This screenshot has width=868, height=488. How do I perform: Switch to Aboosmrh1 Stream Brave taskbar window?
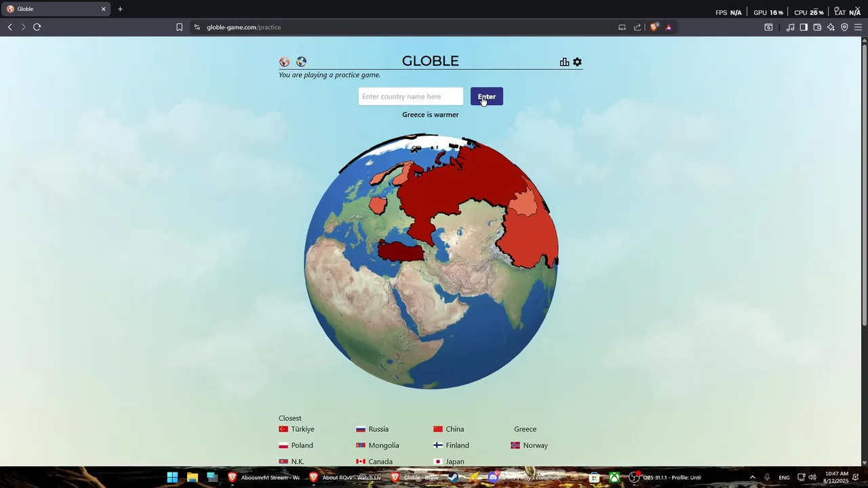[264, 477]
